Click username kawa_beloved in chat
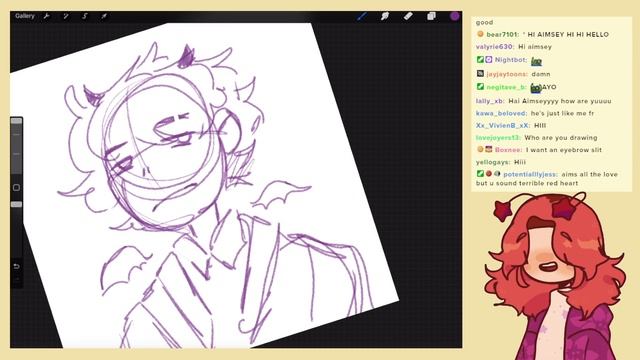The image size is (640, 360). pos(501,113)
